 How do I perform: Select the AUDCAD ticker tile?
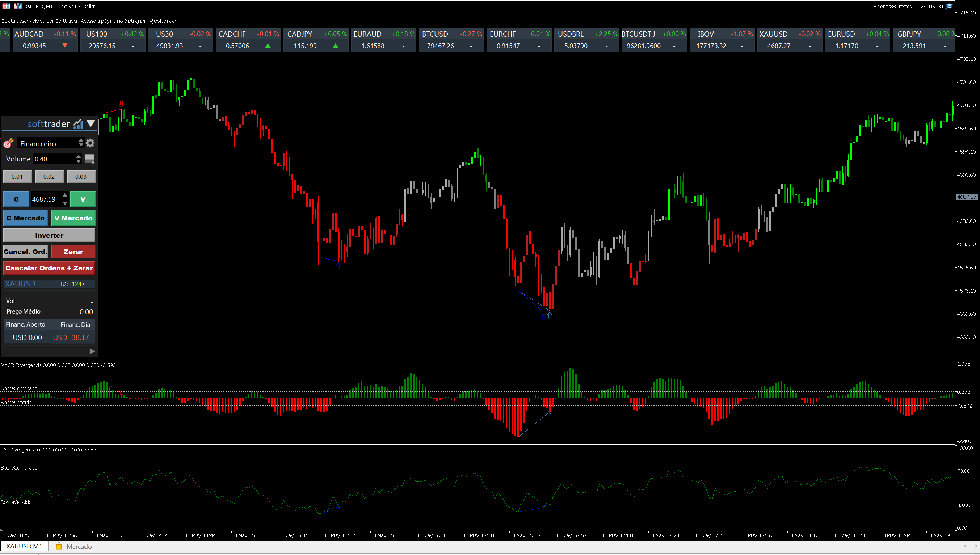45,40
